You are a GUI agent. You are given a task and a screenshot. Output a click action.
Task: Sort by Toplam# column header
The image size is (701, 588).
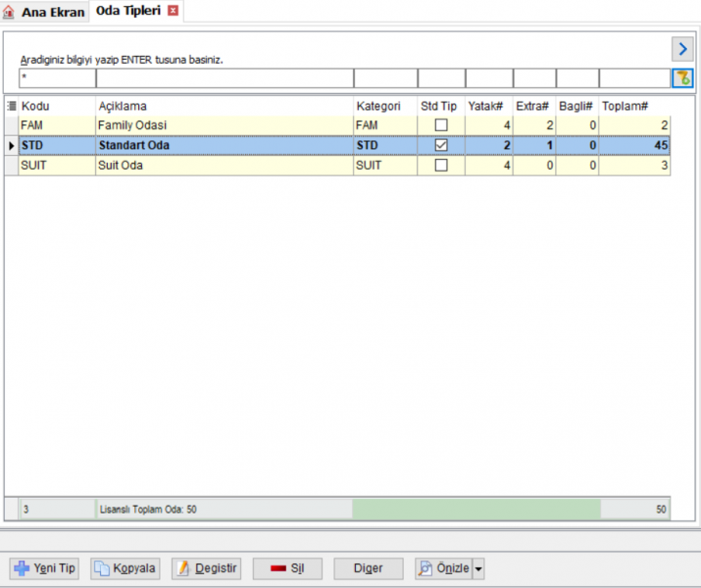tap(635, 106)
